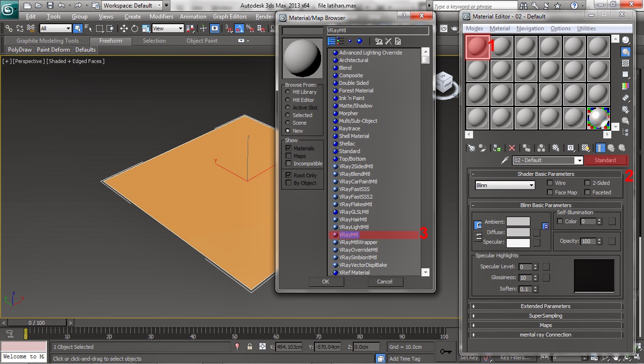Toggle Show Shaded Material in Viewport icon

click(x=585, y=148)
